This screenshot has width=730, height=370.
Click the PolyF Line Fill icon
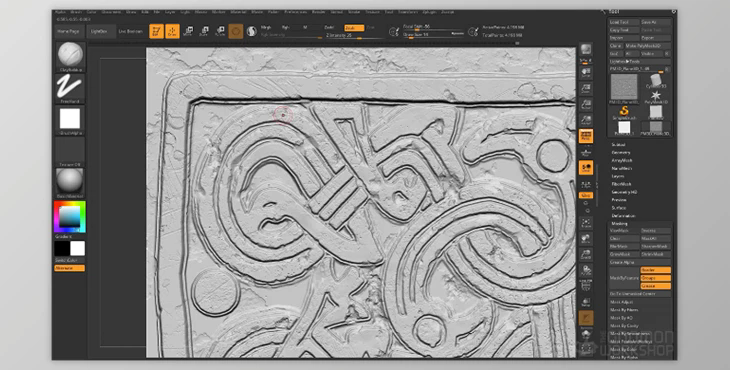[586, 285]
